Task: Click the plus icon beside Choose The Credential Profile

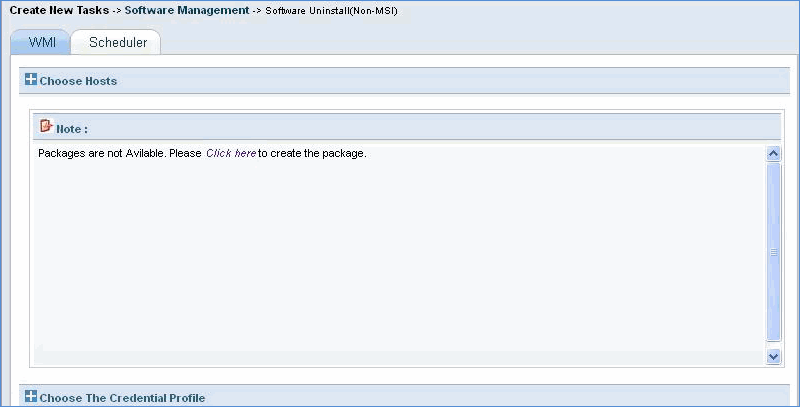Action: 31,397
